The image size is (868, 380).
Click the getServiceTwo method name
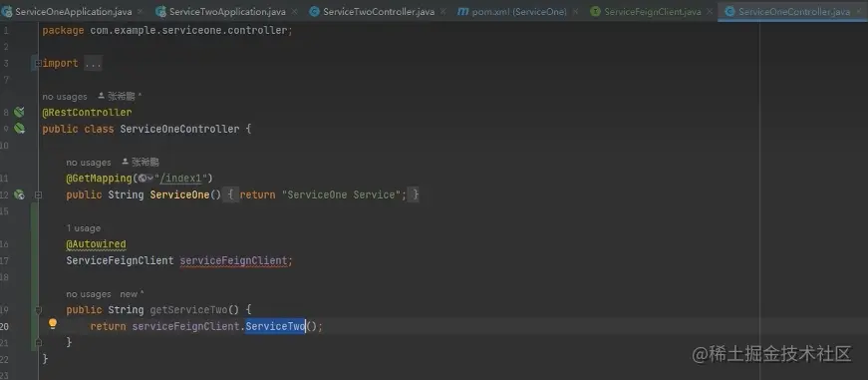click(x=188, y=309)
